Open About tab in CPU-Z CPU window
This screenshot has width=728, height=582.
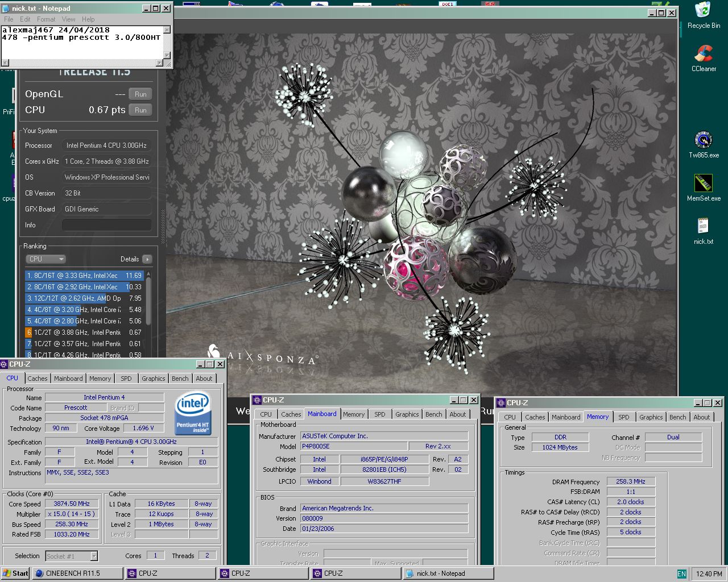point(204,379)
